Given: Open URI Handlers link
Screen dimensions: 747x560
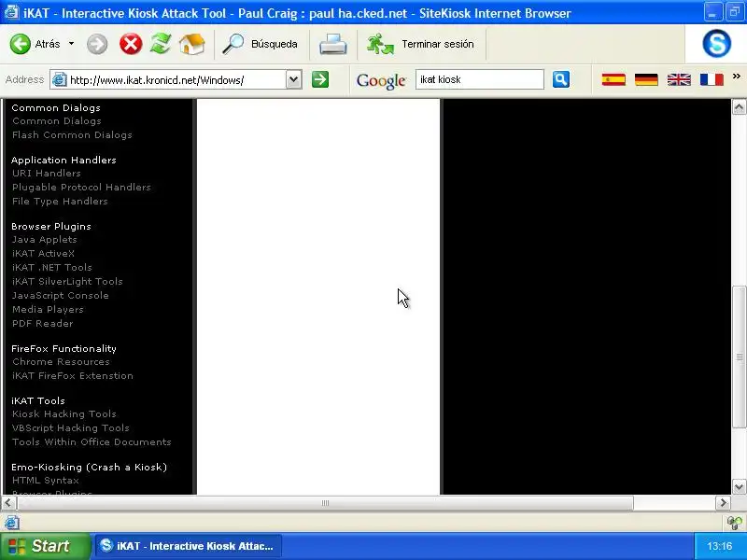Looking at the screenshot, I should tap(46, 174).
